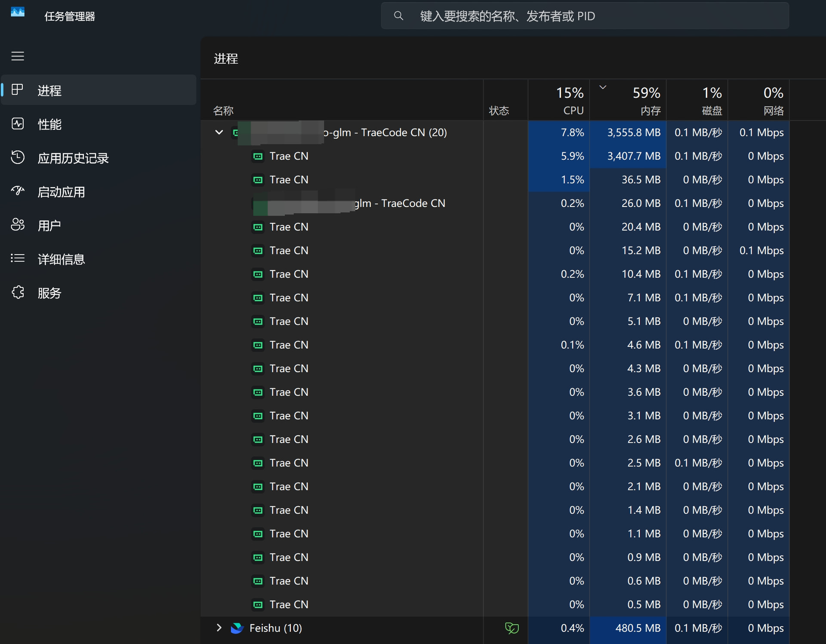
Task: Click the 3,555.8 MB memory cell
Action: click(628, 132)
